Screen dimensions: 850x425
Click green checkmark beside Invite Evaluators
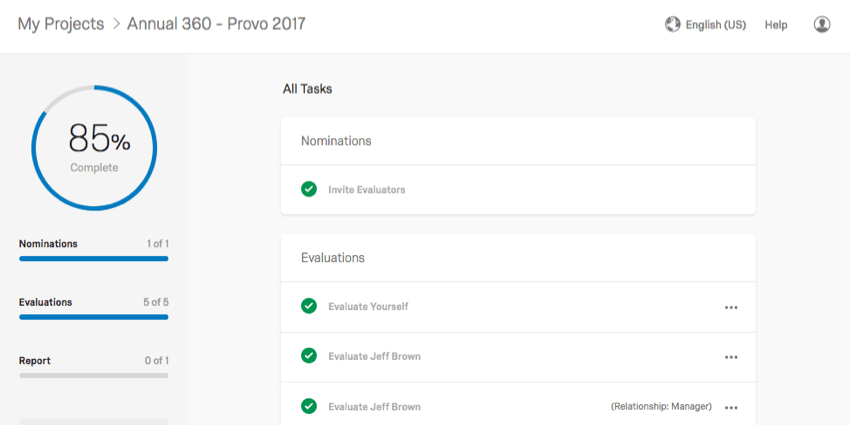tap(309, 189)
